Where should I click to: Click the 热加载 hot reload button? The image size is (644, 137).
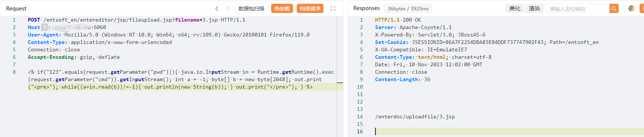click(282, 9)
